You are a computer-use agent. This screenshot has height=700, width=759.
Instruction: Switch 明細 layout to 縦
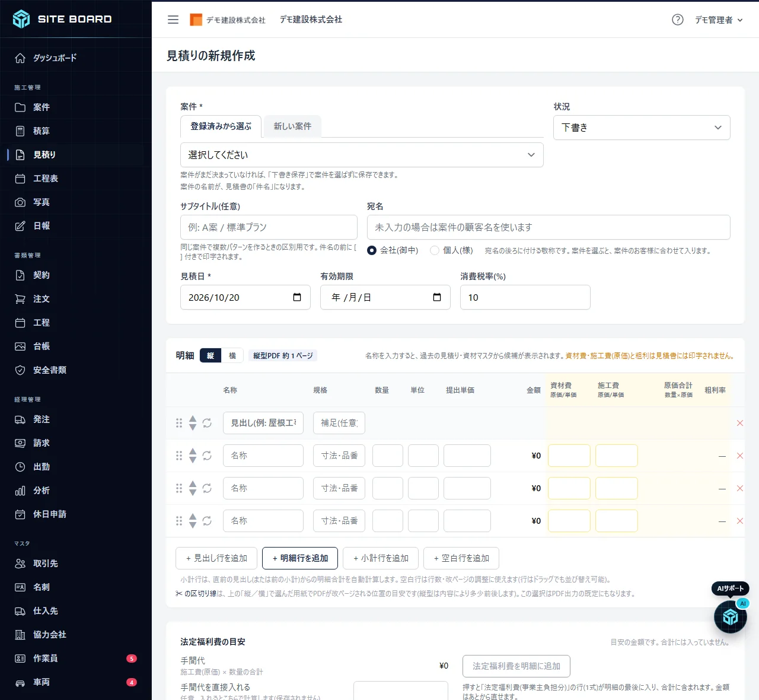(x=211, y=355)
